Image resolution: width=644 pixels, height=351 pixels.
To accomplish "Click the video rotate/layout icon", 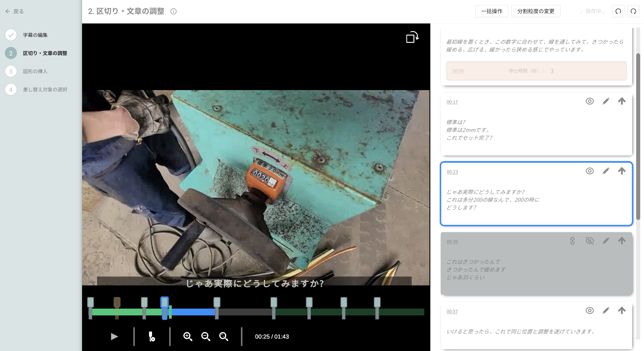I will pyautogui.click(x=412, y=37).
